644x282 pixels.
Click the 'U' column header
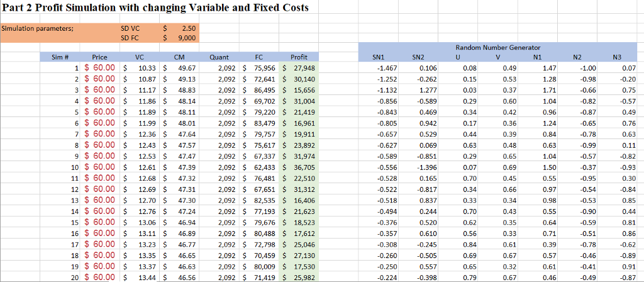458,58
